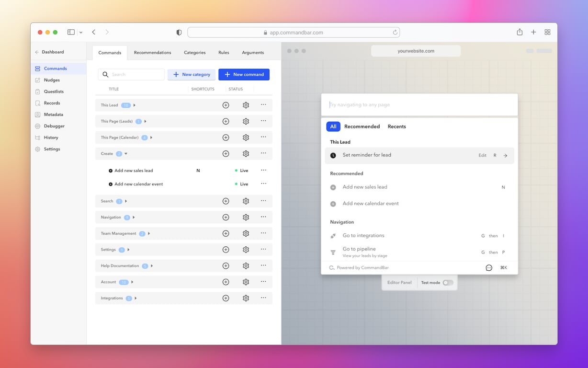This screenshot has width=588, height=368.
Task: Expand the This Page (Leads) category
Action: tap(146, 121)
